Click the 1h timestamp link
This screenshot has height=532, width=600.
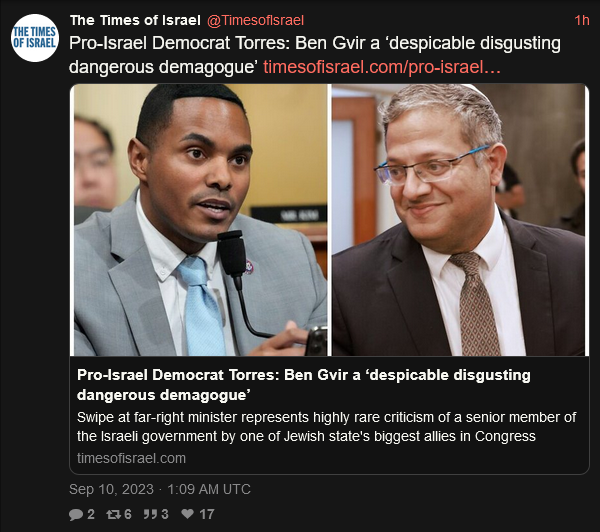pos(582,20)
